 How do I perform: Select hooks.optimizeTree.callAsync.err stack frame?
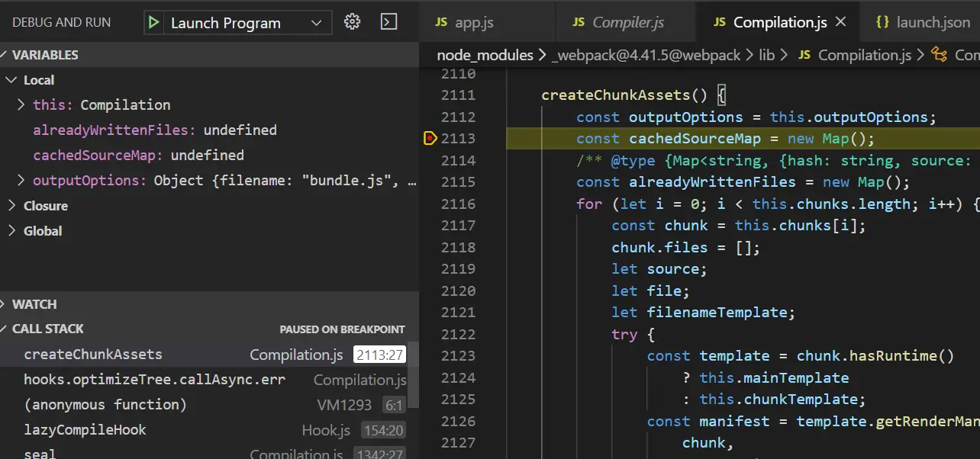pos(204,380)
